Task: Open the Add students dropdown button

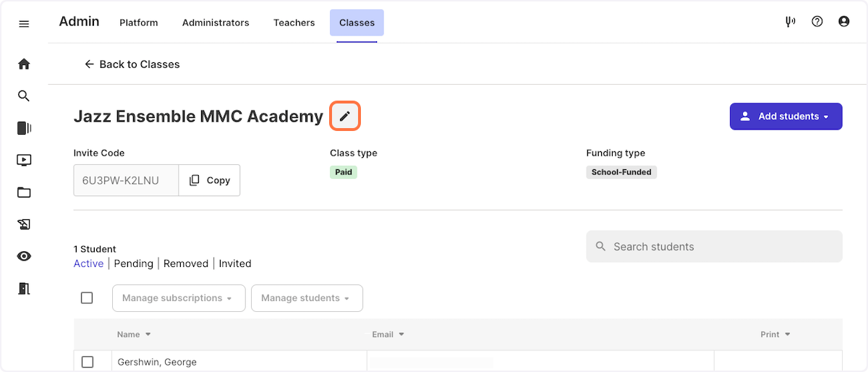Action: click(x=786, y=117)
